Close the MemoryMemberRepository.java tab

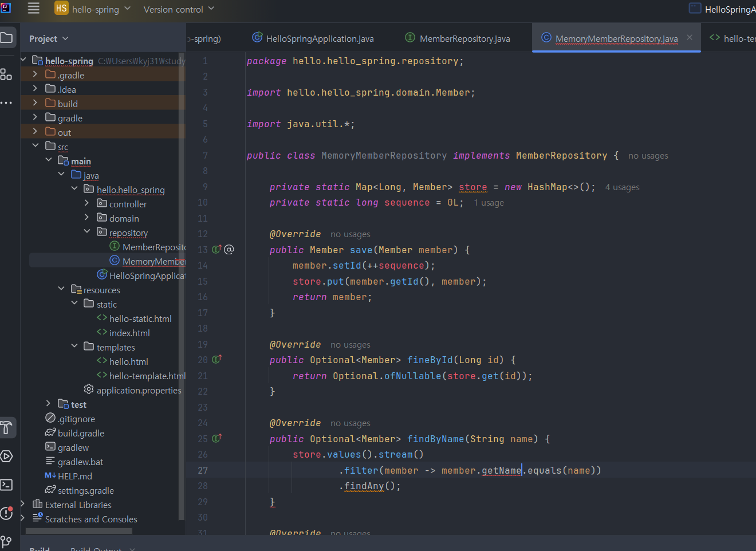(690, 37)
